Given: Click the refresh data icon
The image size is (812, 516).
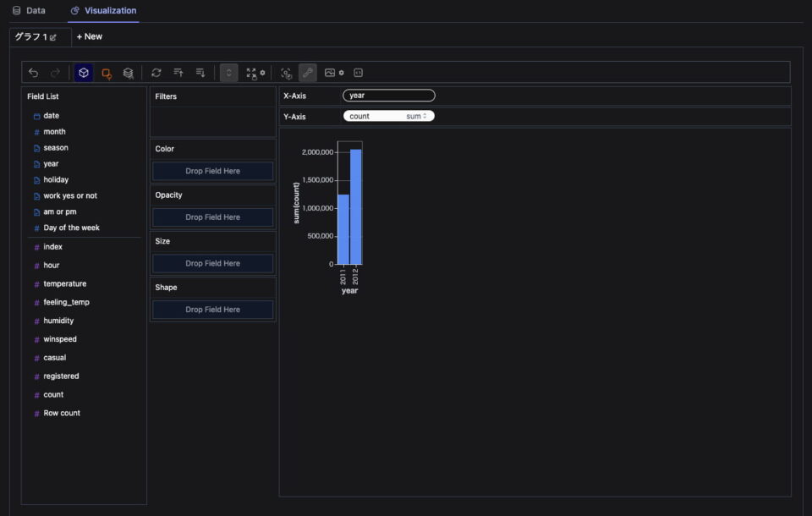Looking at the screenshot, I should click(156, 73).
